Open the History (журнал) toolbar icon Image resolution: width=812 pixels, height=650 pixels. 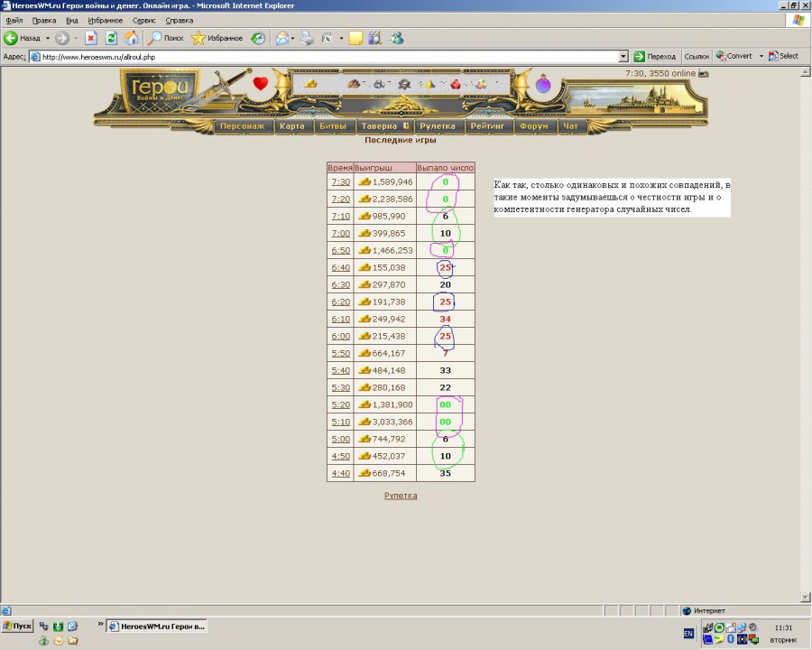coord(258,38)
